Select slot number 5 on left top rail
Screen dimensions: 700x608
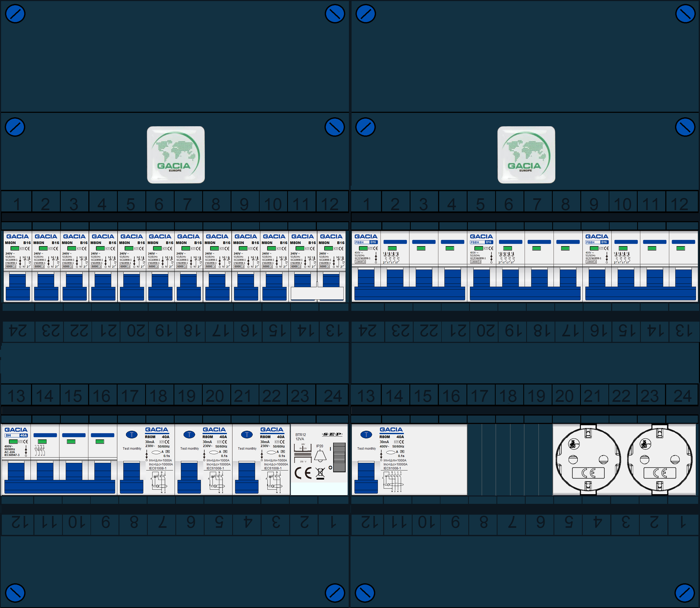point(131,204)
